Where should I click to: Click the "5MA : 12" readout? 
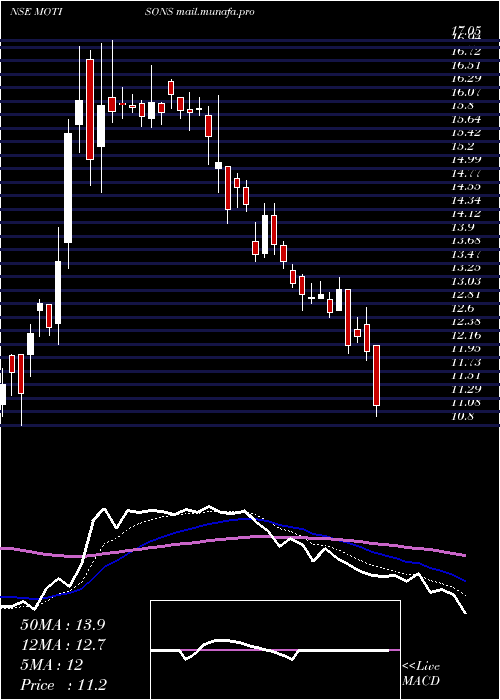(x=52, y=665)
